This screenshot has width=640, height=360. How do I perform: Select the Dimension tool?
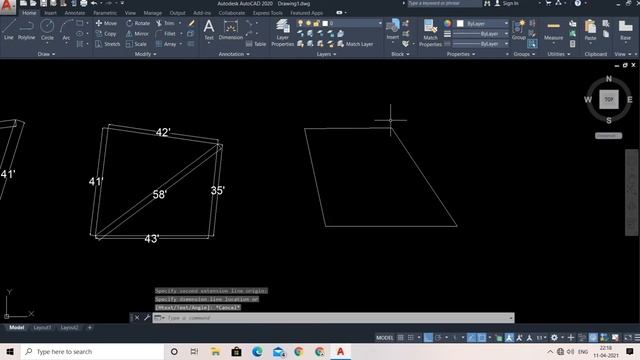(231, 30)
